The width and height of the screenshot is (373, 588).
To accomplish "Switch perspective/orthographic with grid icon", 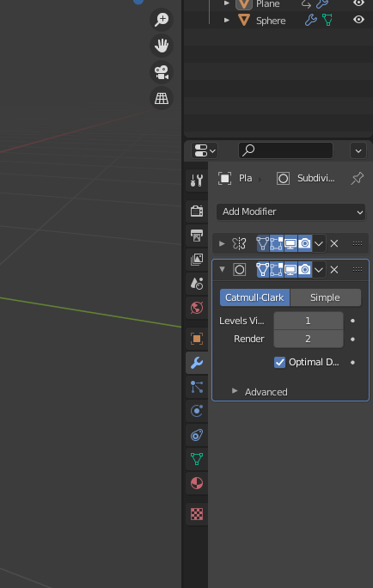I will click(162, 98).
